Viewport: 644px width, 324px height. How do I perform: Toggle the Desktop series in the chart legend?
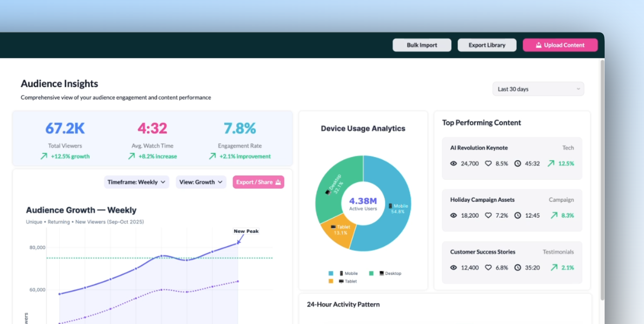391,273
